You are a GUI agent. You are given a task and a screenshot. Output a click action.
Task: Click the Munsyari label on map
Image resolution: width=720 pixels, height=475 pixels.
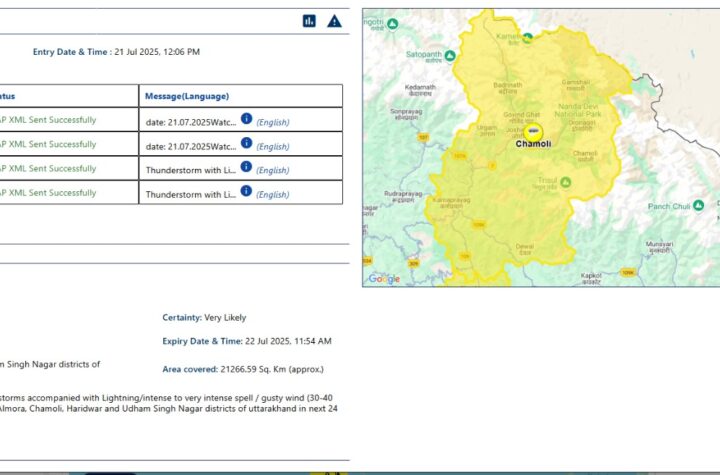coord(659,247)
